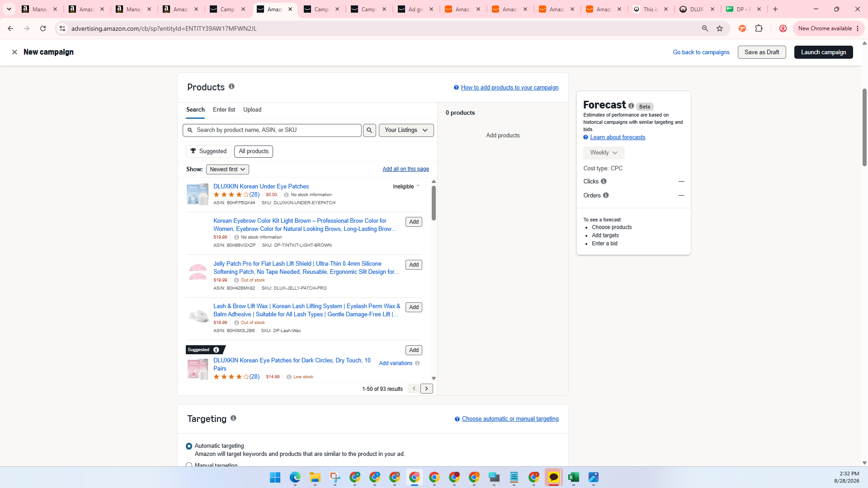Click New Chrome available update button
This screenshot has height=488, width=868.
click(828, 28)
